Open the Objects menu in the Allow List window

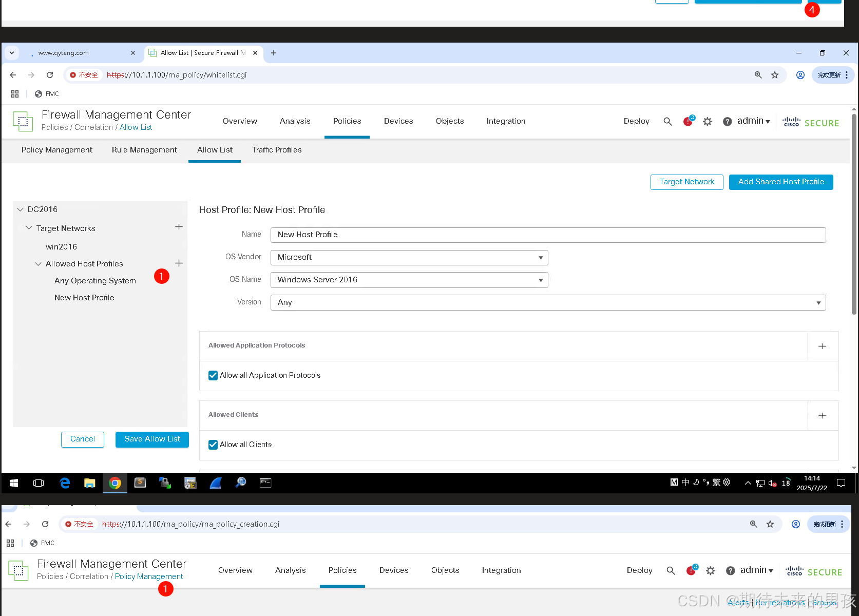[x=450, y=121]
